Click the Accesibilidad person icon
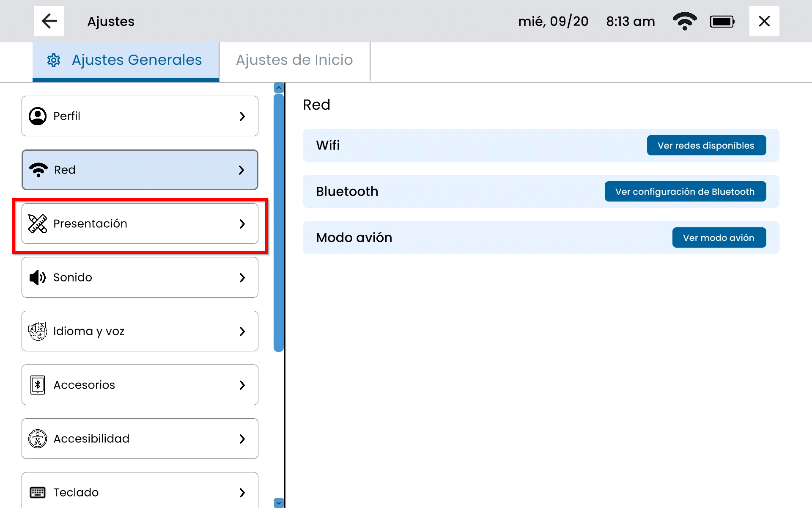Image resolution: width=812 pixels, height=508 pixels. click(38, 439)
